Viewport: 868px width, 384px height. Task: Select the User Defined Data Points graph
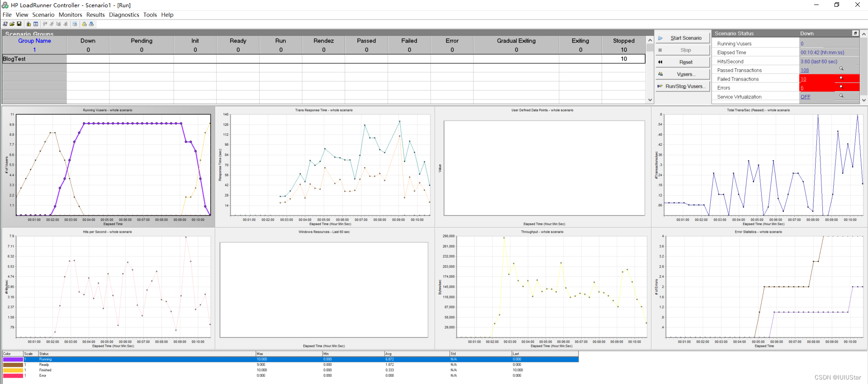(x=543, y=167)
